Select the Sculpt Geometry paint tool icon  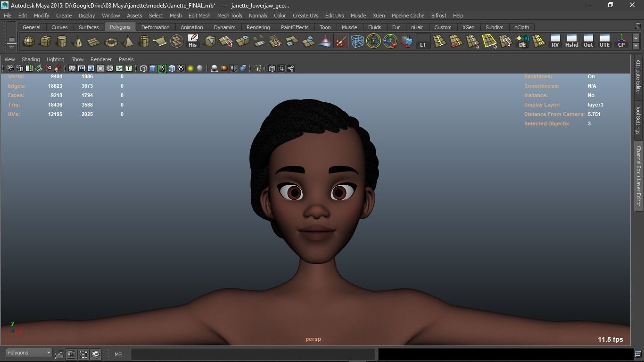coord(341,41)
